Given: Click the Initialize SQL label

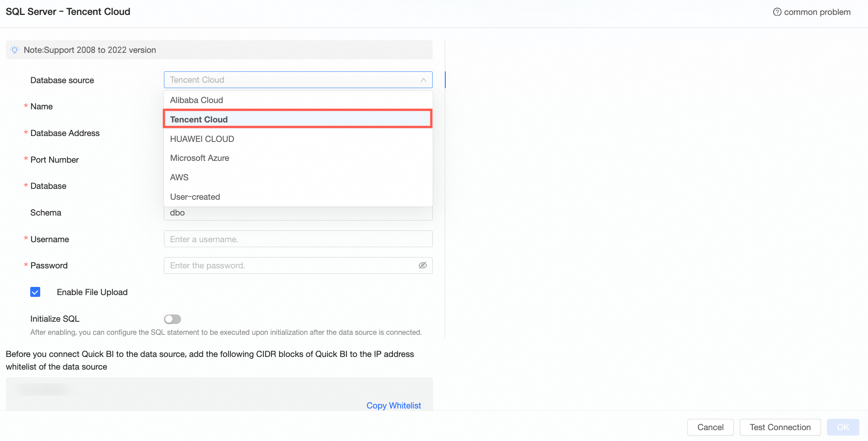Looking at the screenshot, I should pos(55,319).
